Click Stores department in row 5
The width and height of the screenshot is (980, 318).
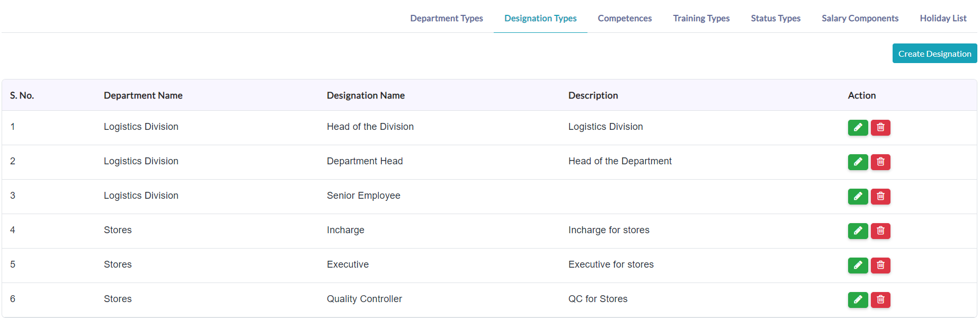click(x=118, y=264)
